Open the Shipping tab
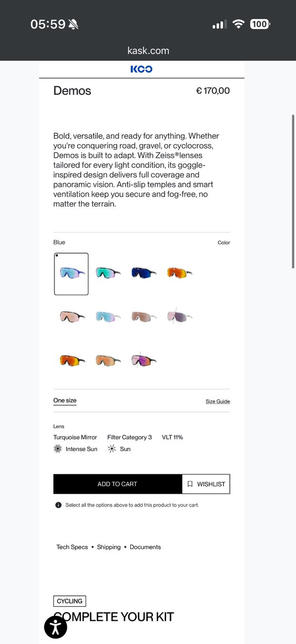 [109, 547]
